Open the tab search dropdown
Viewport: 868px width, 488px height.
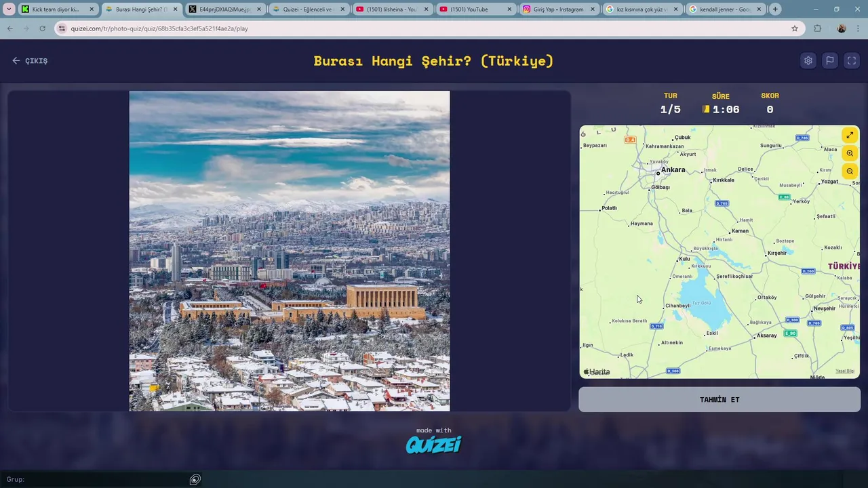coord(9,9)
